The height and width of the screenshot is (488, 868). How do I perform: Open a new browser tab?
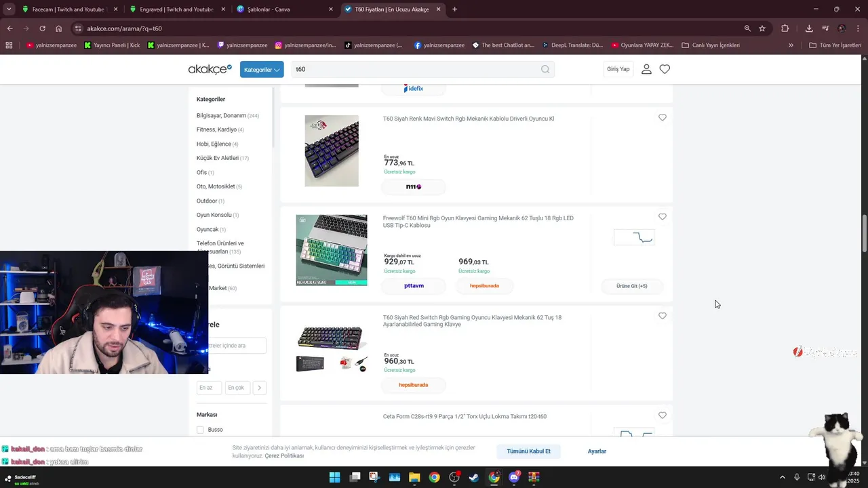pos(454,9)
